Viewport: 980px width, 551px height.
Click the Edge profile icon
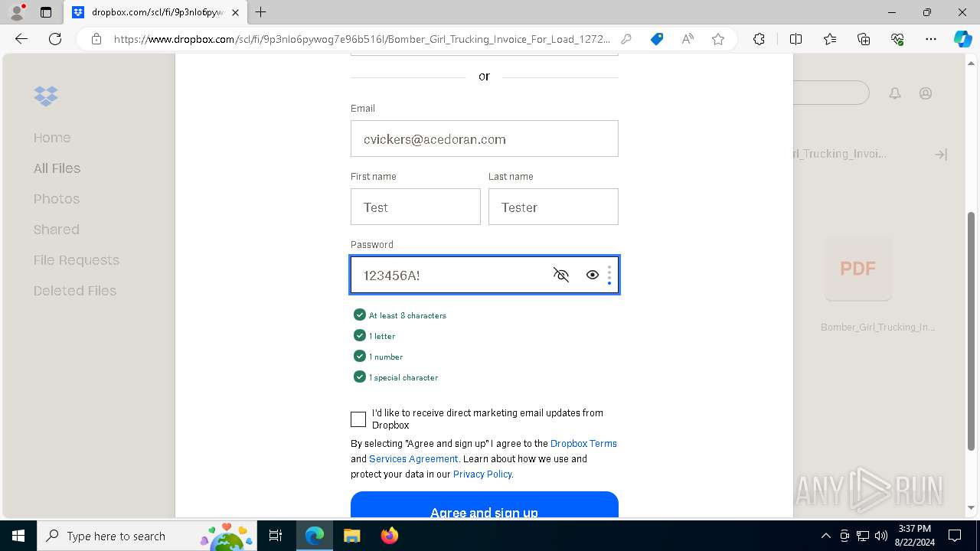pyautogui.click(x=17, y=12)
